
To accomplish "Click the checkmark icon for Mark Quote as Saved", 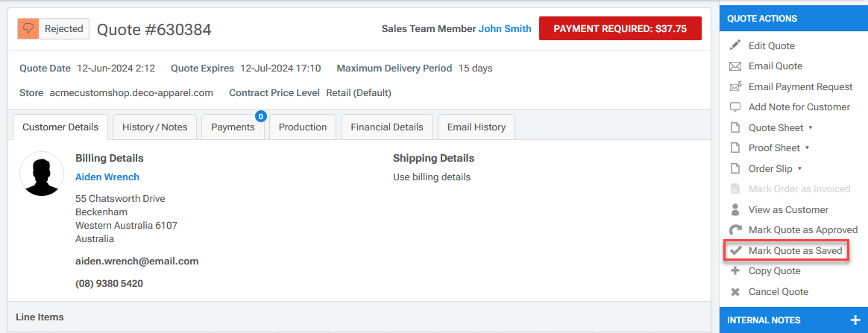I will pyautogui.click(x=735, y=251).
